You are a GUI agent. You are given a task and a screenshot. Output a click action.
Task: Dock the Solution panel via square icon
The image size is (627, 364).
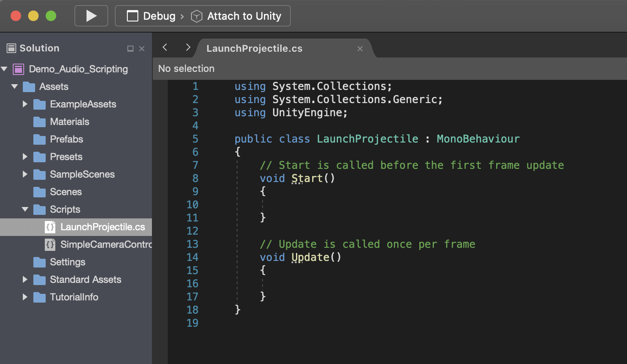point(130,49)
